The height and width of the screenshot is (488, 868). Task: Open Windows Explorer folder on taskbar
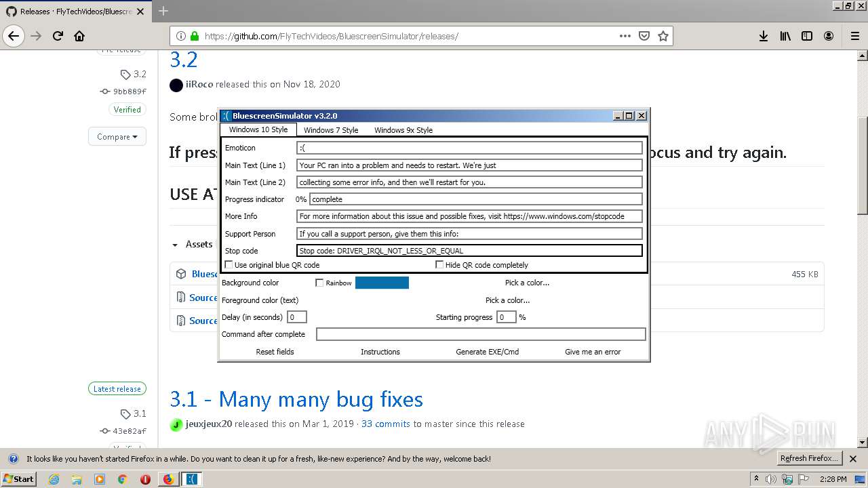(77, 479)
